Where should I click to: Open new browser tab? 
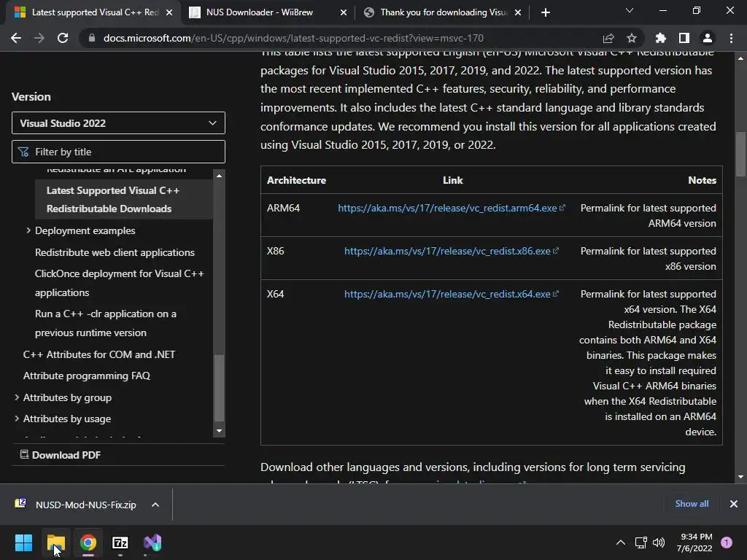point(546,12)
